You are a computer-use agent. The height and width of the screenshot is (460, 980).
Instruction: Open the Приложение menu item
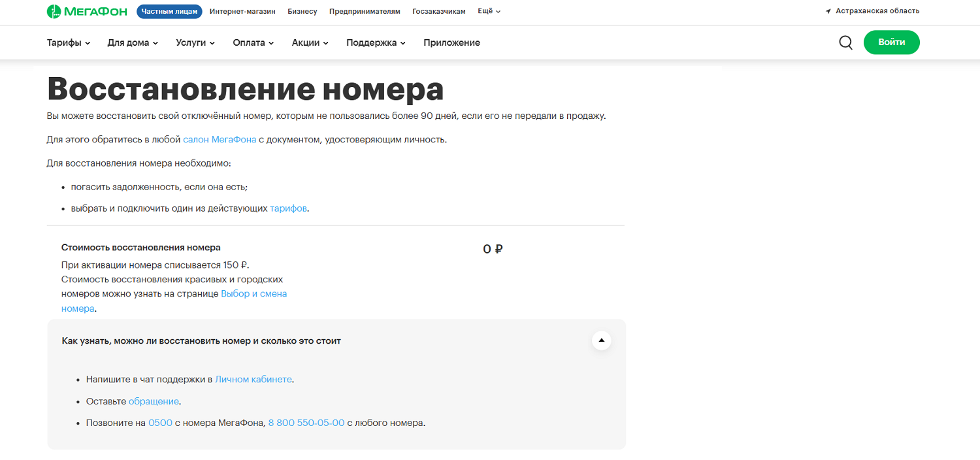point(451,42)
